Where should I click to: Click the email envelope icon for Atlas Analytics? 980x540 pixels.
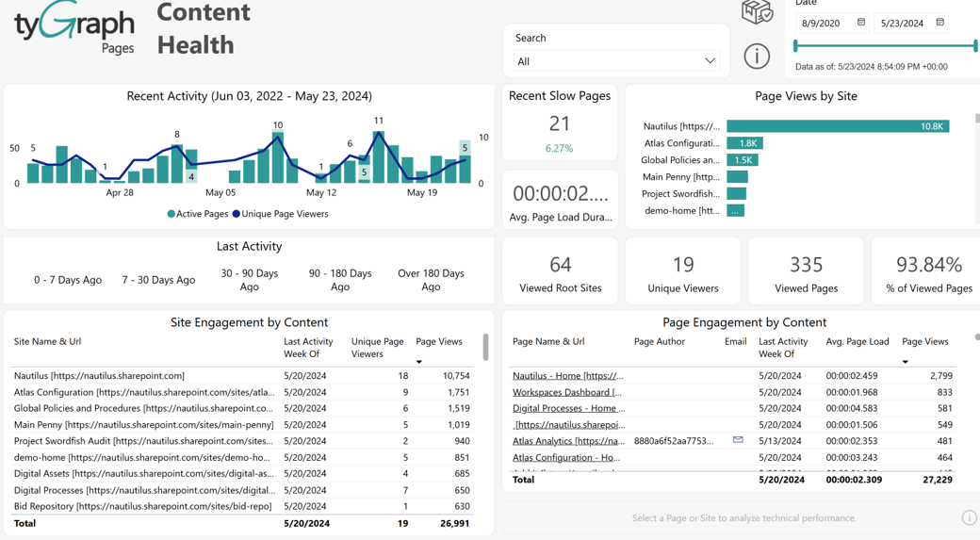pyautogui.click(x=738, y=440)
